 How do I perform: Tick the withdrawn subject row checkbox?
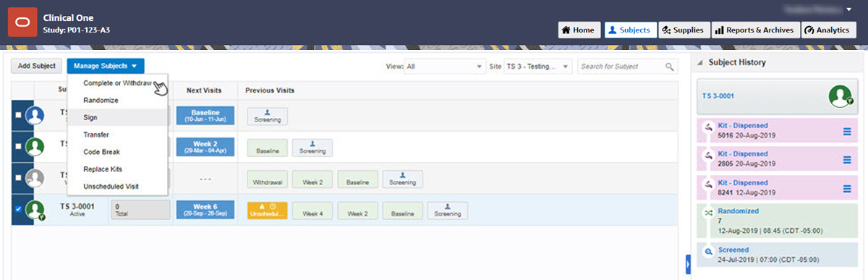18,179
